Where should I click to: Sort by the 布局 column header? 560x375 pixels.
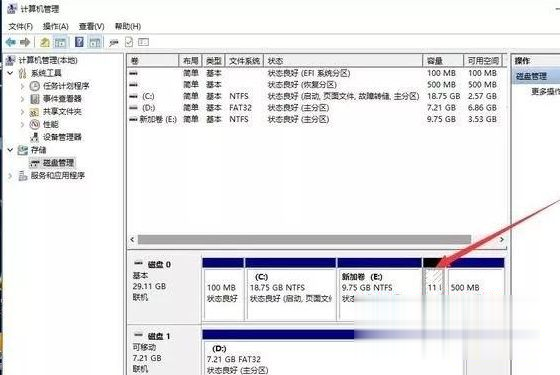[190, 61]
